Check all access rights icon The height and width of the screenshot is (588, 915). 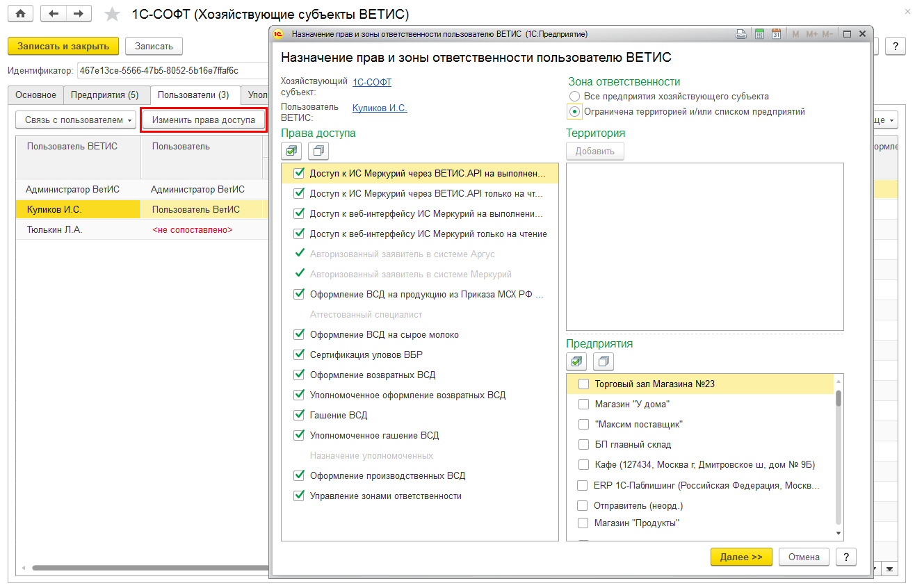(x=292, y=150)
